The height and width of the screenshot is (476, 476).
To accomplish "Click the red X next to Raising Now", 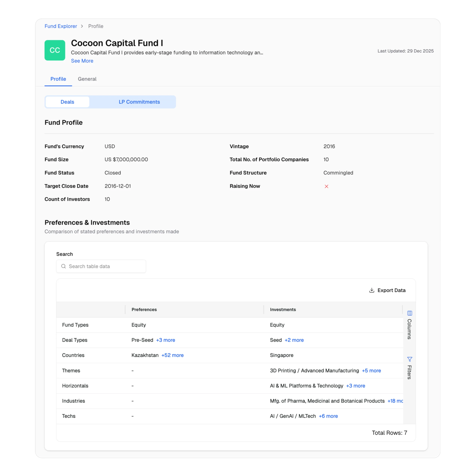I will point(327,186).
